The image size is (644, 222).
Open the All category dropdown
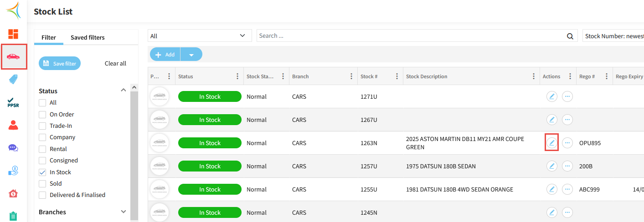[200, 36]
